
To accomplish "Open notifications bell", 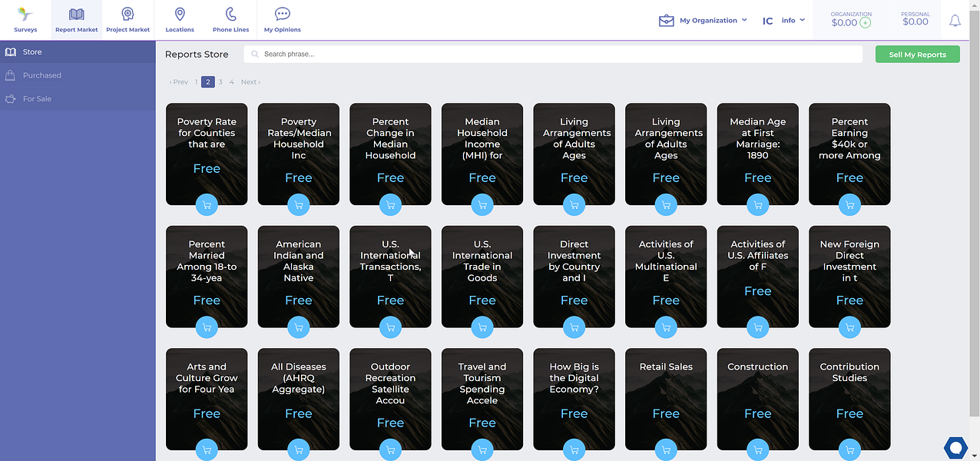I will click(x=955, y=21).
